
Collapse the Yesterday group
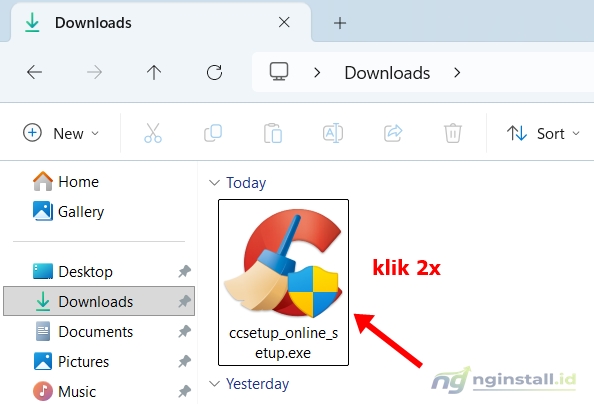(214, 384)
